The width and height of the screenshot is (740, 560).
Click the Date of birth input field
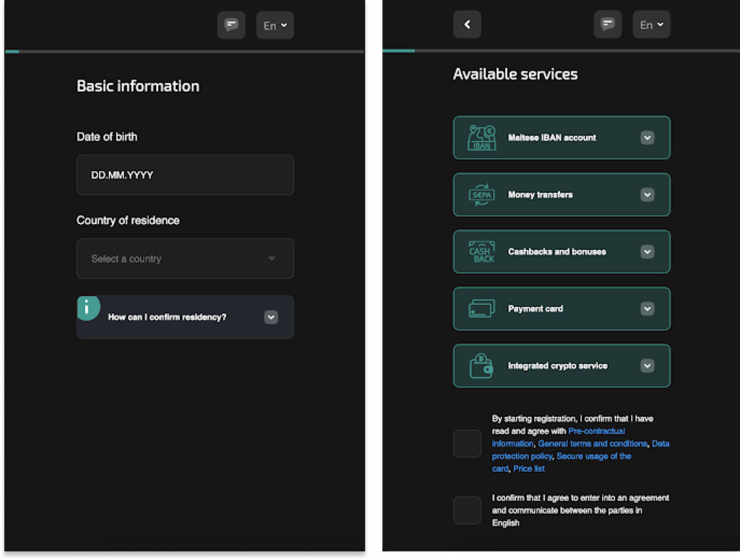point(185,175)
